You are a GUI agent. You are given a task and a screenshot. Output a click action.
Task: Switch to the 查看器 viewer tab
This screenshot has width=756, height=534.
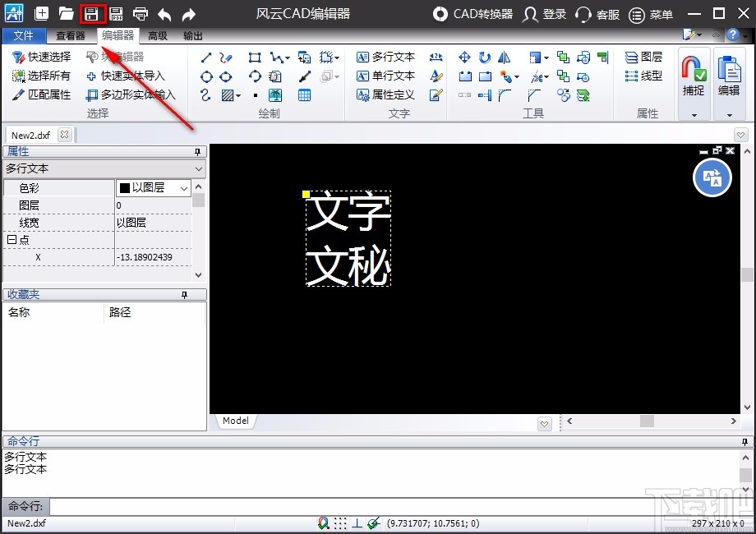point(71,35)
